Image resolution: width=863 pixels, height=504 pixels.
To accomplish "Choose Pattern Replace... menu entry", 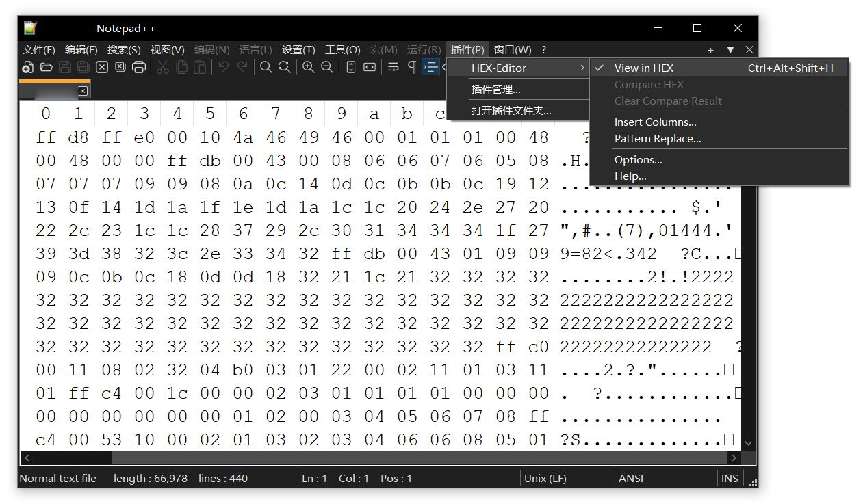I will (x=658, y=139).
